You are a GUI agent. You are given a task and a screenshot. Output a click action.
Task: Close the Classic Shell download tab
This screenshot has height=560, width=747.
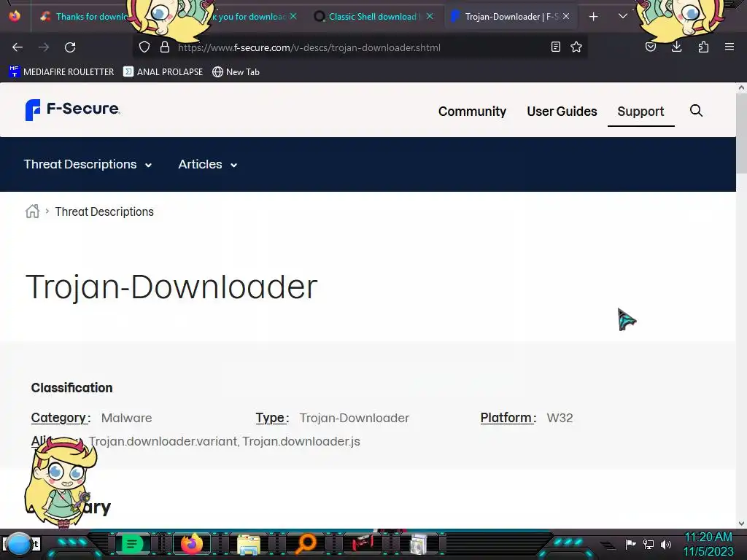tap(430, 16)
